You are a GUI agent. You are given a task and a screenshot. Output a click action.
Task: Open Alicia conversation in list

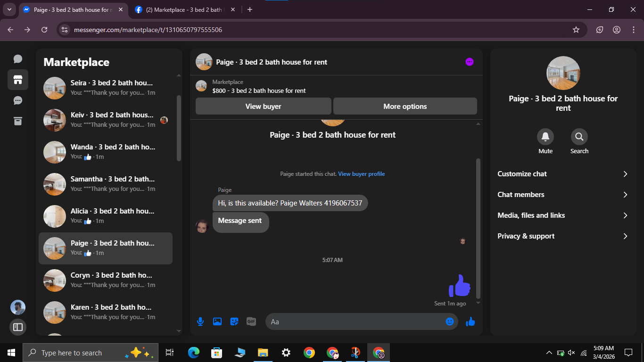pos(106,216)
